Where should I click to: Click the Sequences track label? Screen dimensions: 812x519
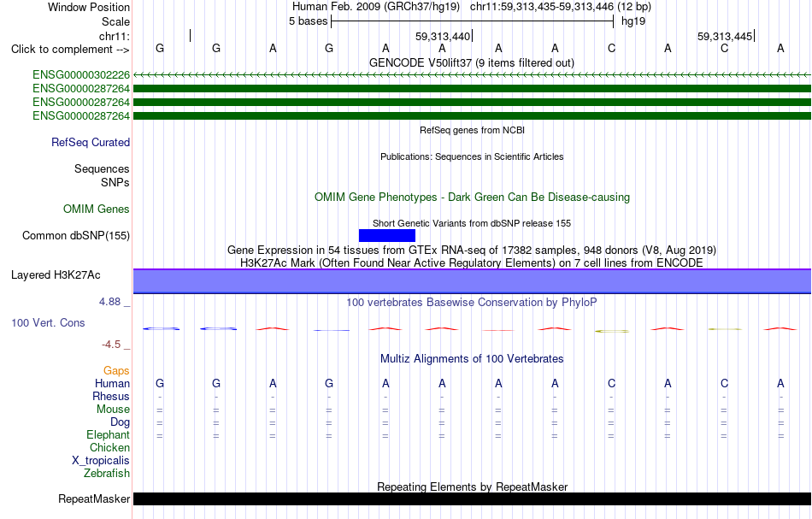click(x=102, y=168)
